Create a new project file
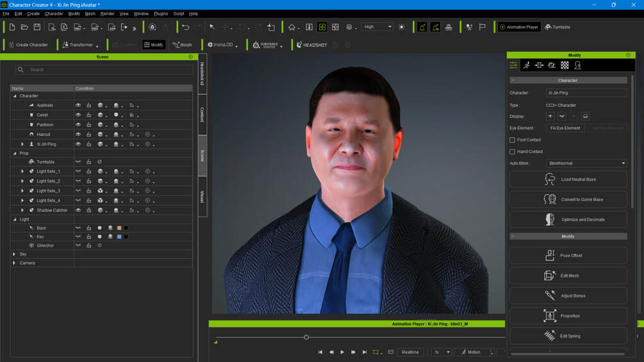This screenshot has width=644, height=362. pyautogui.click(x=12, y=27)
